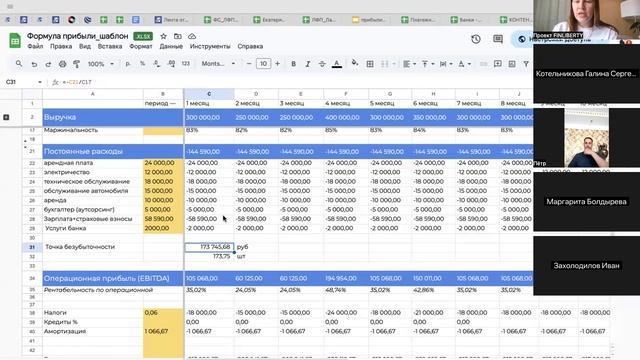Open the cell borders tool
Screen dimensions: 640x360
click(370, 64)
